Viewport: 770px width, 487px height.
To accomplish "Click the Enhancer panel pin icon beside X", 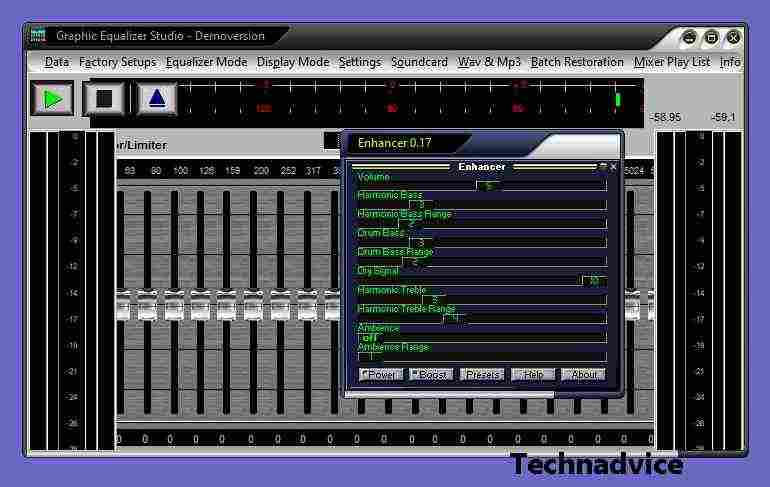I will tap(603, 167).
